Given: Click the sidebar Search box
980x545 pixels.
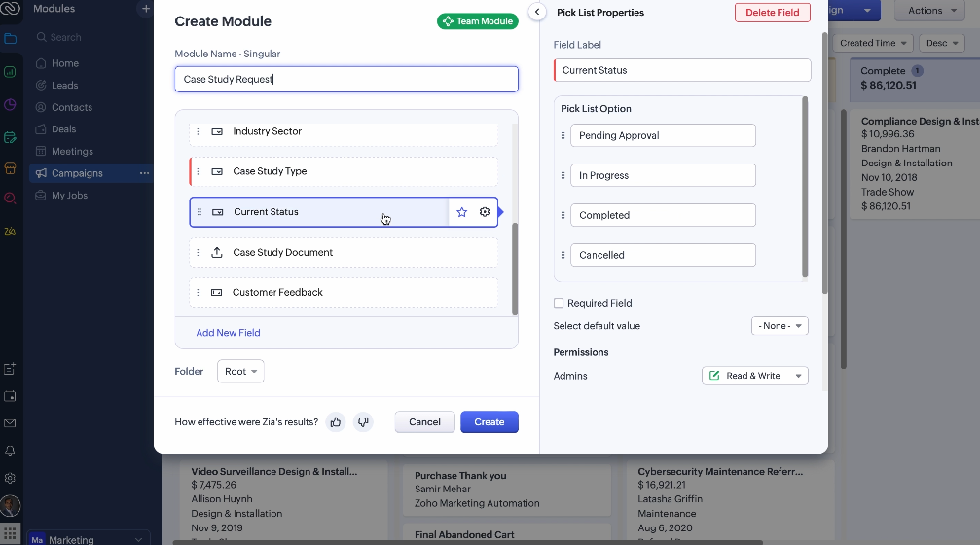Looking at the screenshot, I should click(x=91, y=38).
